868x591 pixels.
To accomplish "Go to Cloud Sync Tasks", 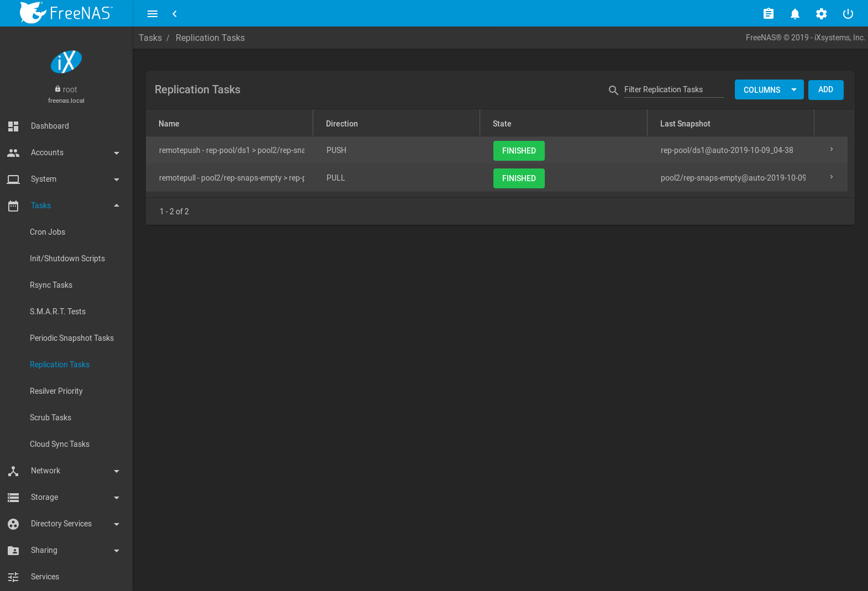I will [x=60, y=444].
